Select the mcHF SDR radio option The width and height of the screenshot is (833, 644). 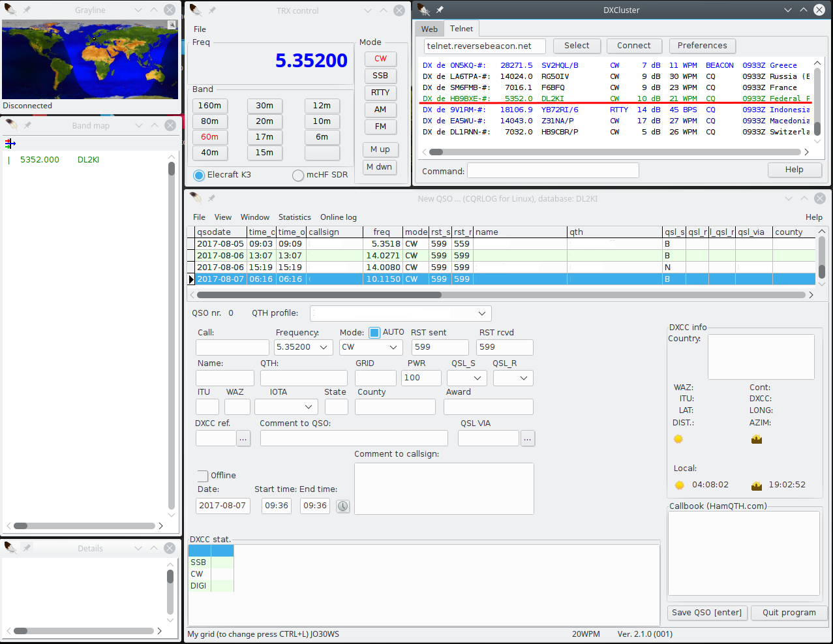(x=298, y=176)
